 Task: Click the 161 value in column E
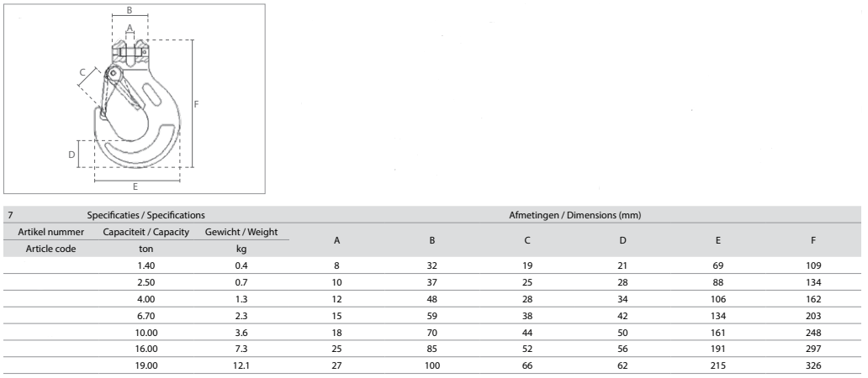tap(718, 332)
